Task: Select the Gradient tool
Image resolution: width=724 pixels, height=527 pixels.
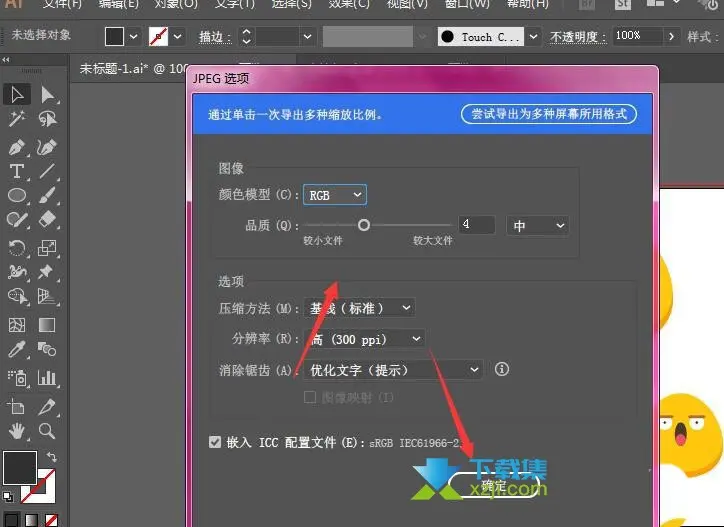Action: [47, 325]
